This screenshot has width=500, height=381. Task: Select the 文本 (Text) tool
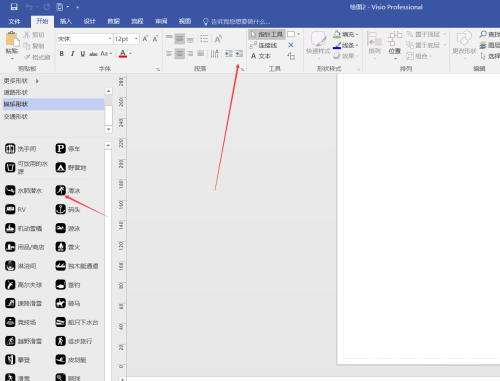(261, 56)
